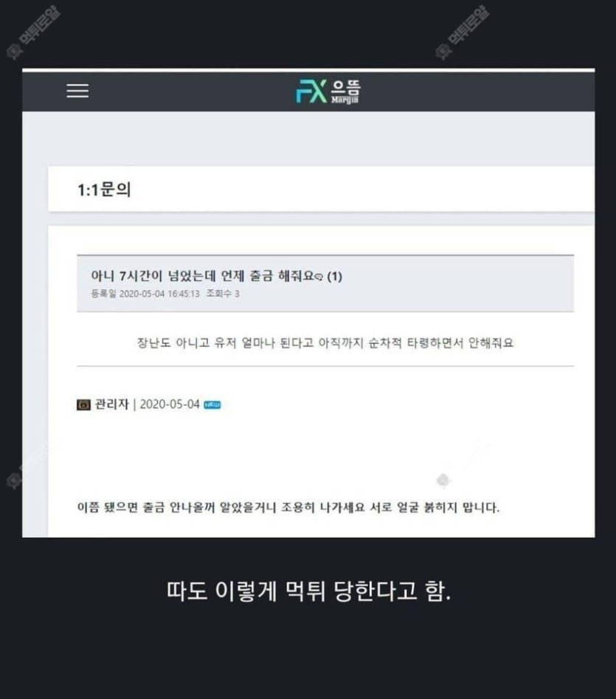Select the 관리자 author name
The width and height of the screenshot is (616, 699).
[112, 404]
